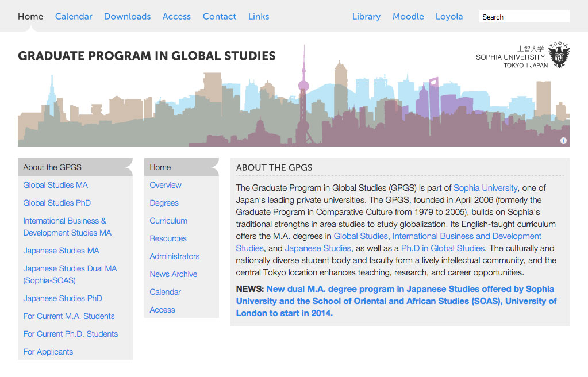The width and height of the screenshot is (588, 377).
Task: Go to Downloads in the top menu
Action: 127,17
